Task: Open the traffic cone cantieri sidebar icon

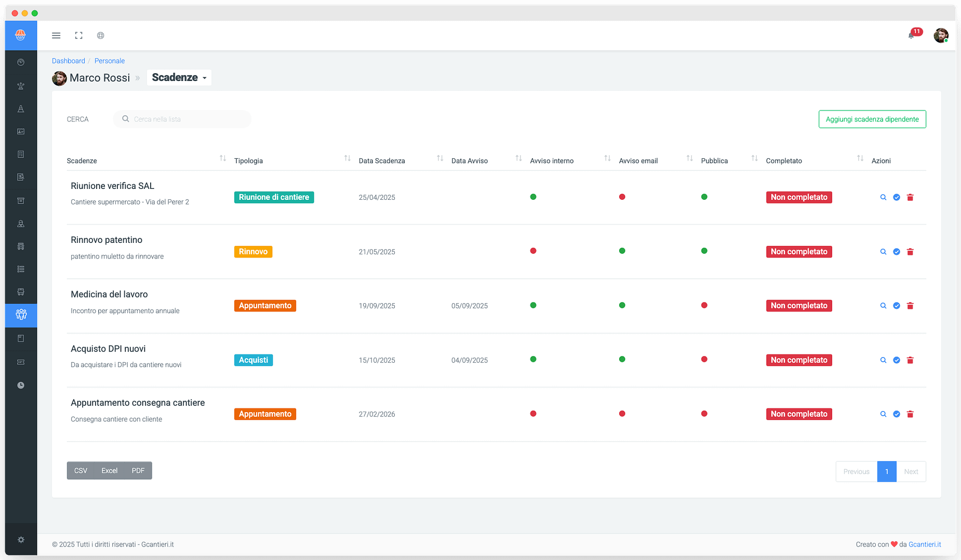Action: coord(21,108)
